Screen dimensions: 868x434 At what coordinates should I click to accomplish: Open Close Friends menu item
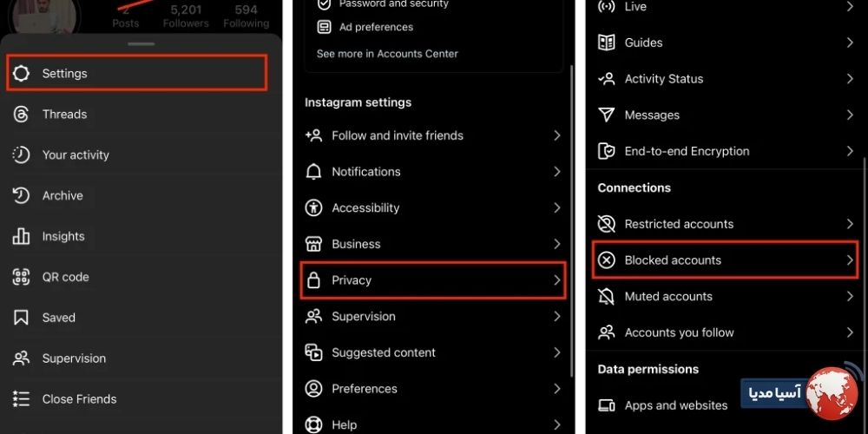coord(141,398)
